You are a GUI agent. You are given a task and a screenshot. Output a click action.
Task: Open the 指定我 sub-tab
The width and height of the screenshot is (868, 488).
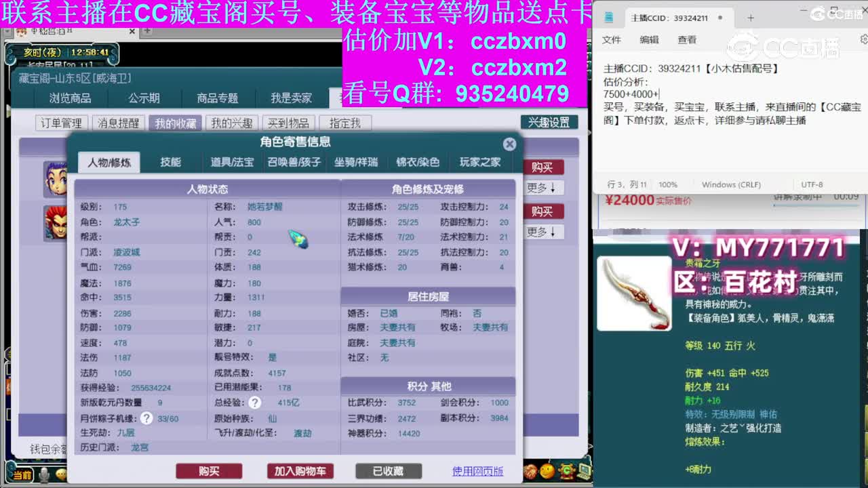point(345,123)
